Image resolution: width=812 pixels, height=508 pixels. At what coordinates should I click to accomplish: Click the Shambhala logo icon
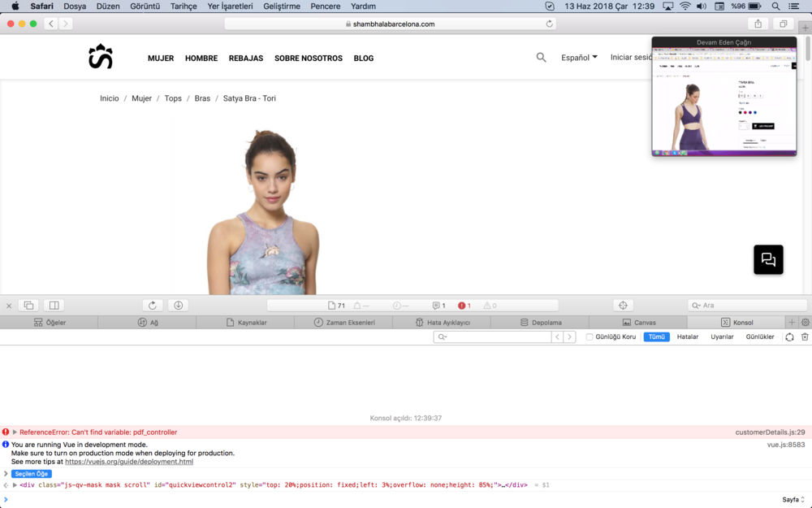coord(101,57)
